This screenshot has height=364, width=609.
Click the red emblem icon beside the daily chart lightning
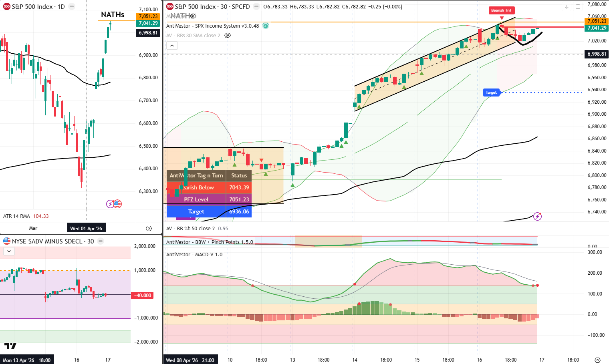(117, 203)
